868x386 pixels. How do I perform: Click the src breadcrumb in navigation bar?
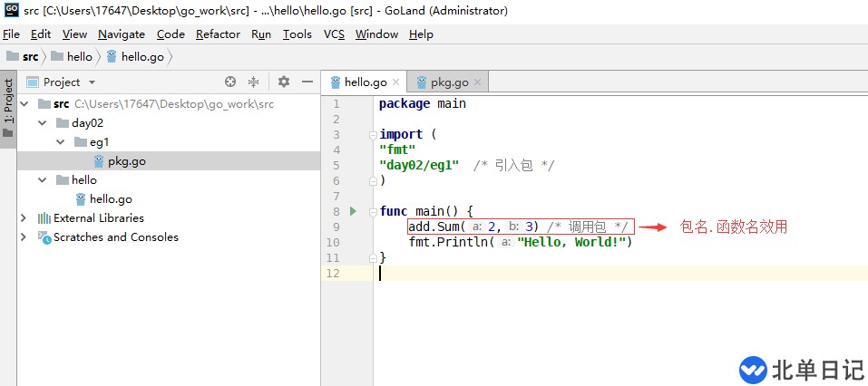tap(30, 56)
